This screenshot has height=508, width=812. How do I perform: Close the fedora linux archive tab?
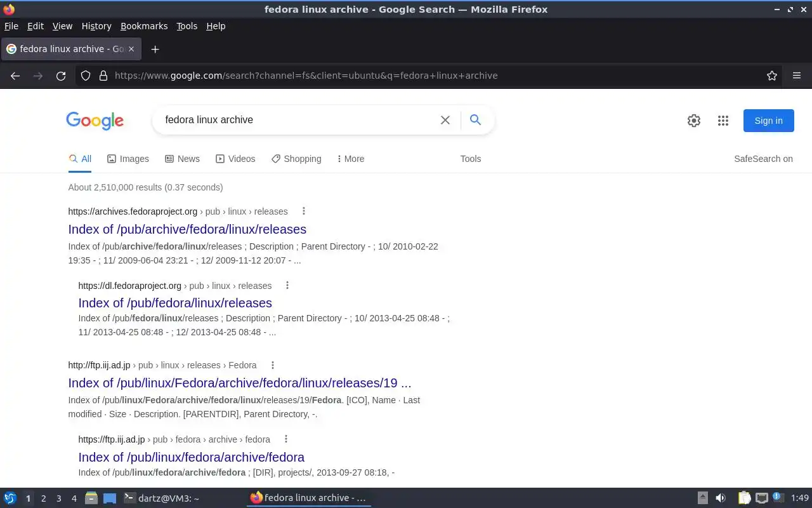point(132,49)
